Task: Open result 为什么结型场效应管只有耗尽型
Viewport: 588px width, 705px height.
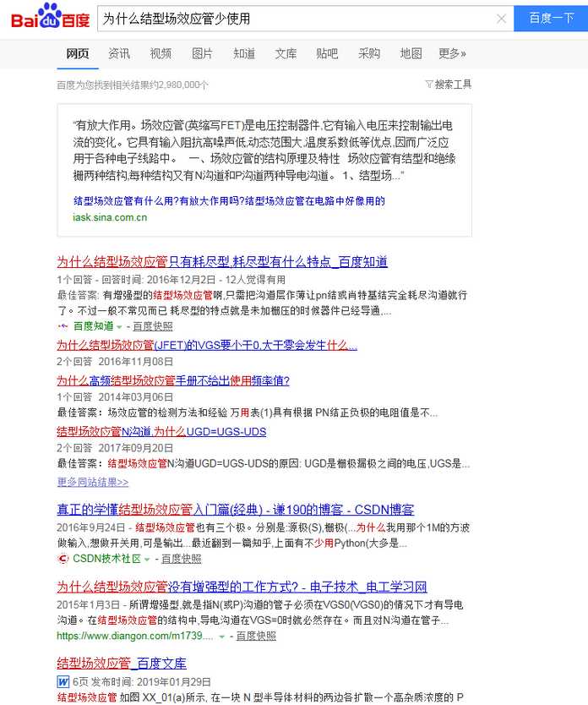Action: coord(222,262)
